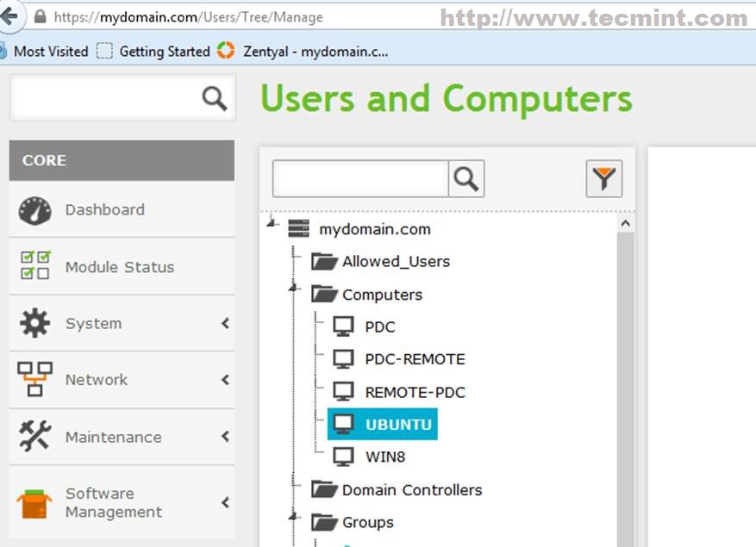Screen dimensions: 756x547
Task: Focus the users tree search field
Action: [360, 179]
